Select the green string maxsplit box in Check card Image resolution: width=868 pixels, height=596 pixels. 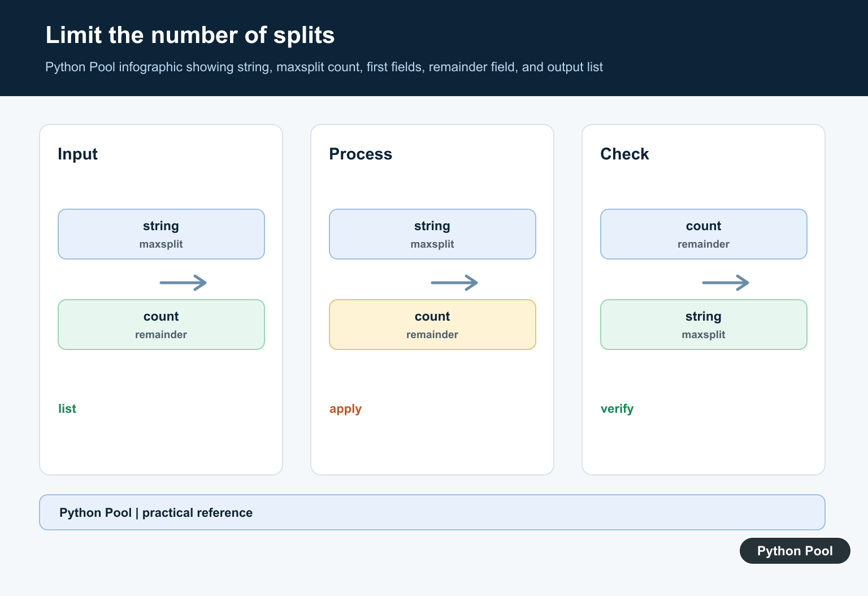(x=704, y=325)
